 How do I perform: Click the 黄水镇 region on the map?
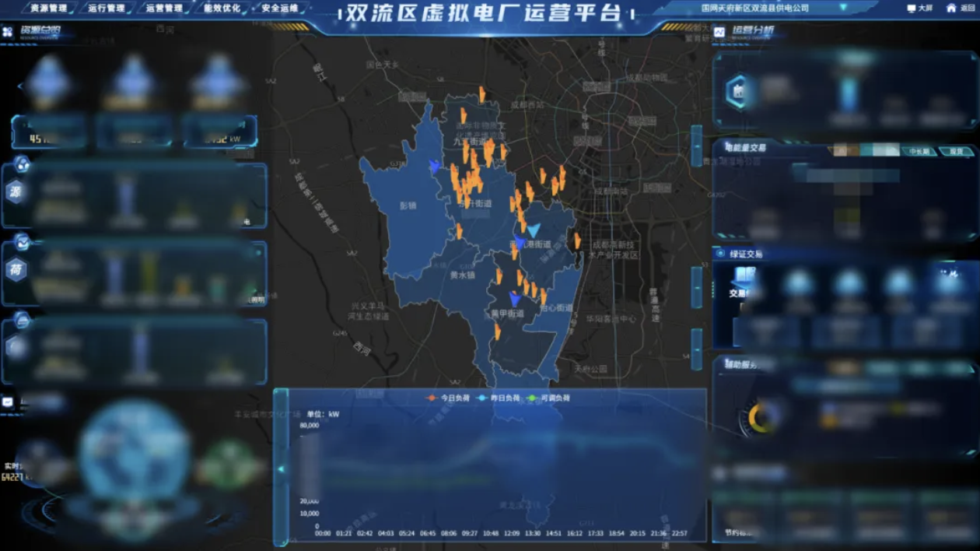pos(462,275)
